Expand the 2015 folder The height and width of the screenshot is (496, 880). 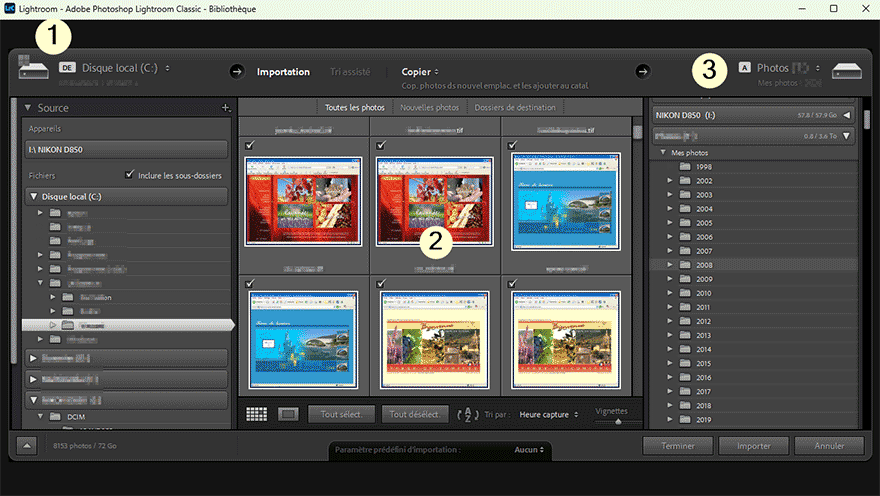click(670, 363)
